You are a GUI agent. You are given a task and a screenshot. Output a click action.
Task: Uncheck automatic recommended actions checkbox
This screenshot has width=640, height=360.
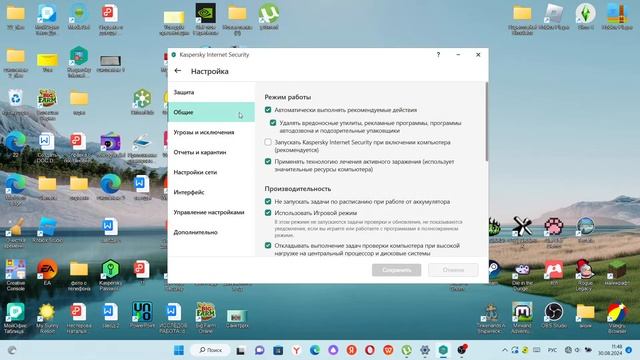tap(268, 110)
